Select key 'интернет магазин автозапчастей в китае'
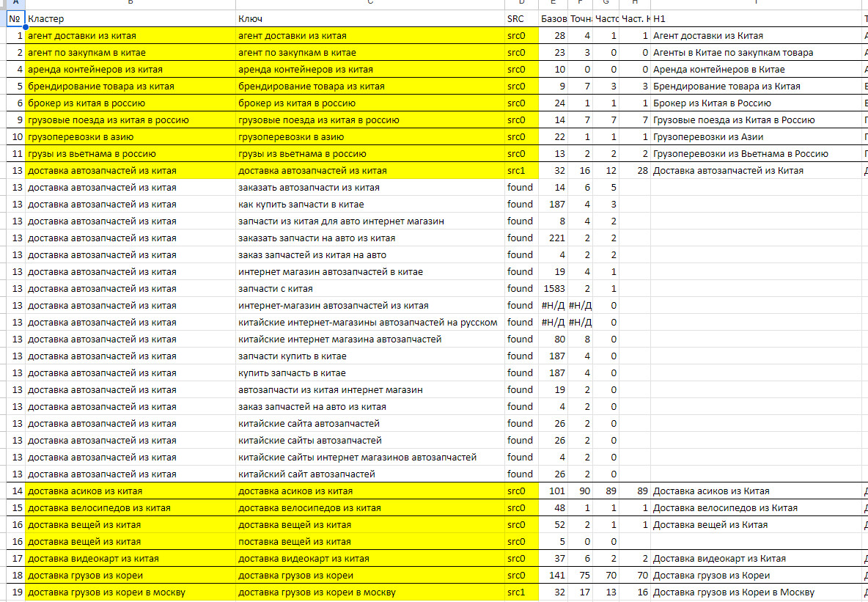 (369, 272)
